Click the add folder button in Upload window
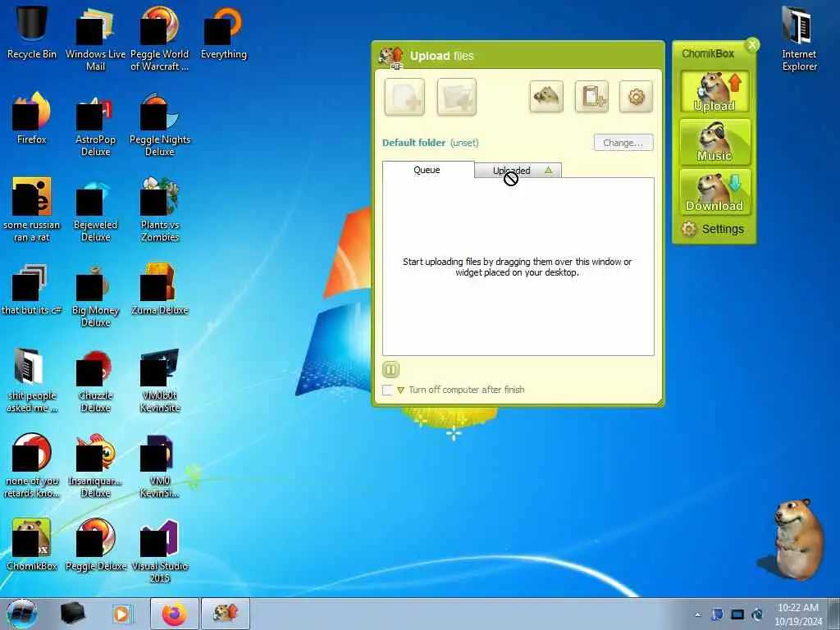The width and height of the screenshot is (840, 630). click(x=456, y=97)
